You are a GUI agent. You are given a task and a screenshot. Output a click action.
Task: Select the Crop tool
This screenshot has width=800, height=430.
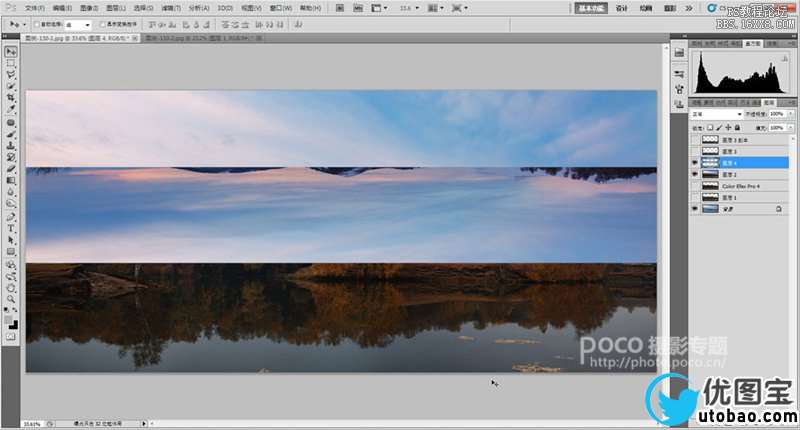pos(11,97)
